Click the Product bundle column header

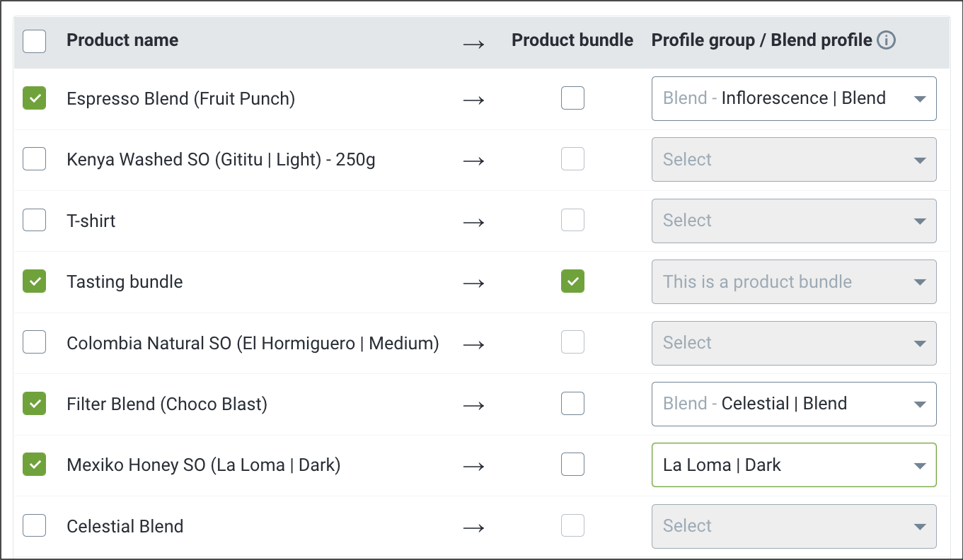pyautogui.click(x=572, y=40)
